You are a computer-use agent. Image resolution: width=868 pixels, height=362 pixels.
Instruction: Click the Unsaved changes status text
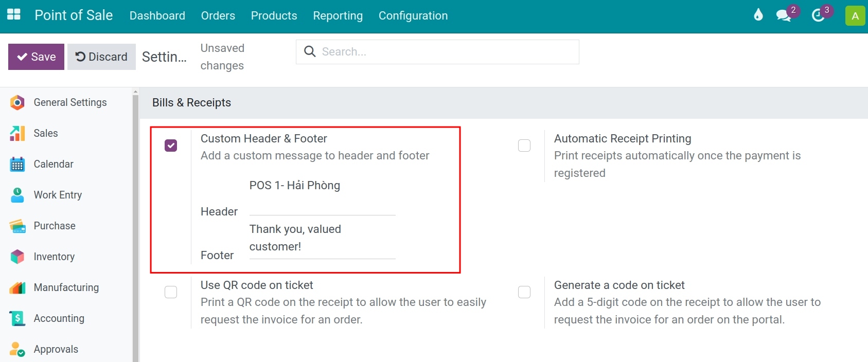[222, 57]
